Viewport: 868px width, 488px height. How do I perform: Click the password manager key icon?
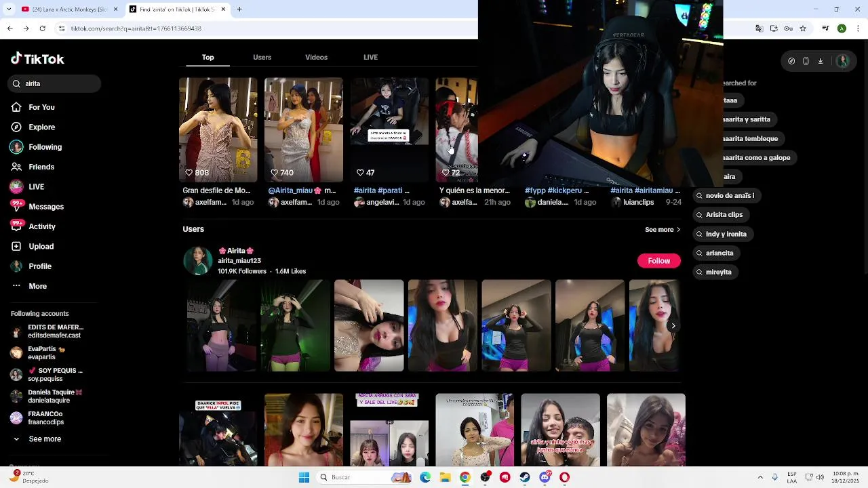point(788,28)
